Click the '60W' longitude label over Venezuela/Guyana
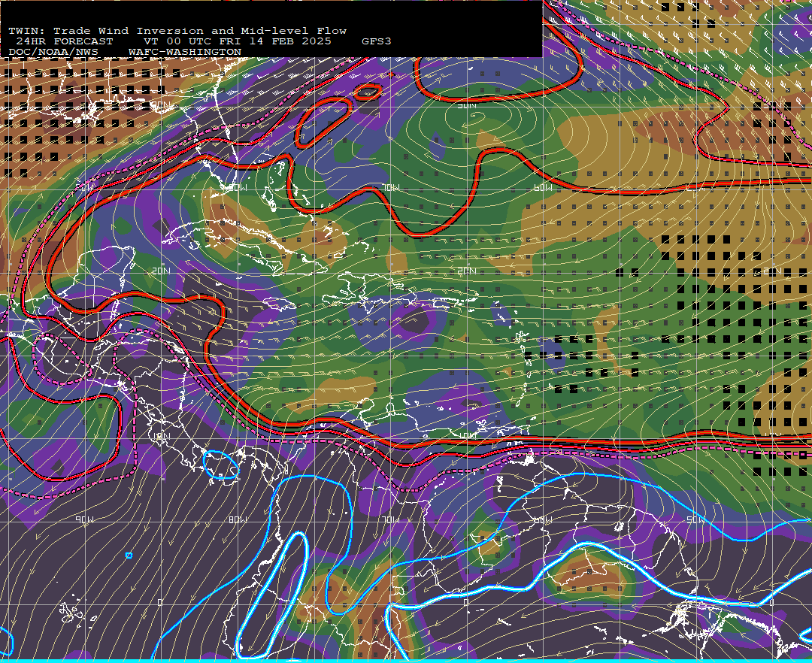Image resolution: width=812 pixels, height=663 pixels. point(543,519)
